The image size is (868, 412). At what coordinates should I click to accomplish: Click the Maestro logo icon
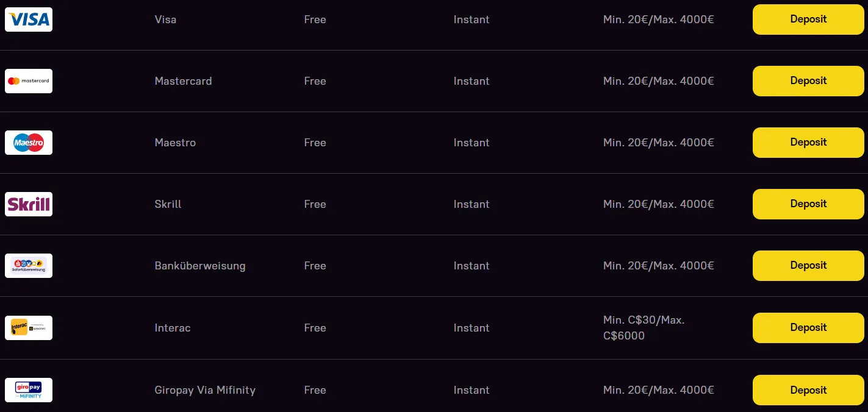pyautogui.click(x=29, y=143)
